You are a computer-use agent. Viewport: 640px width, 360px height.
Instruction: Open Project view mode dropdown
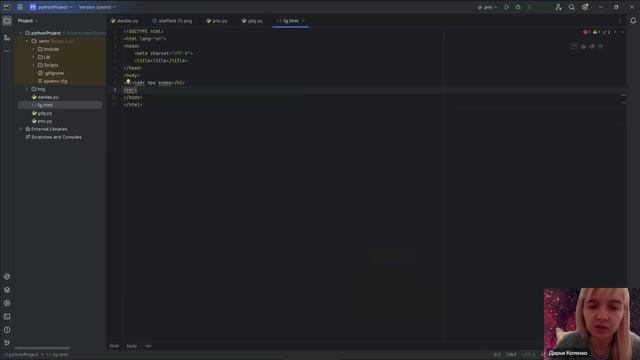coord(28,20)
